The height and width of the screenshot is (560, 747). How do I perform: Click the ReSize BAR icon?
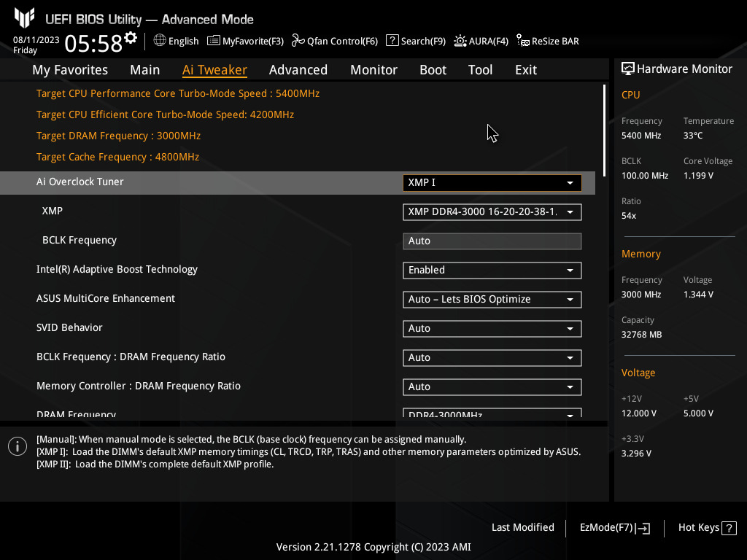tap(523, 41)
